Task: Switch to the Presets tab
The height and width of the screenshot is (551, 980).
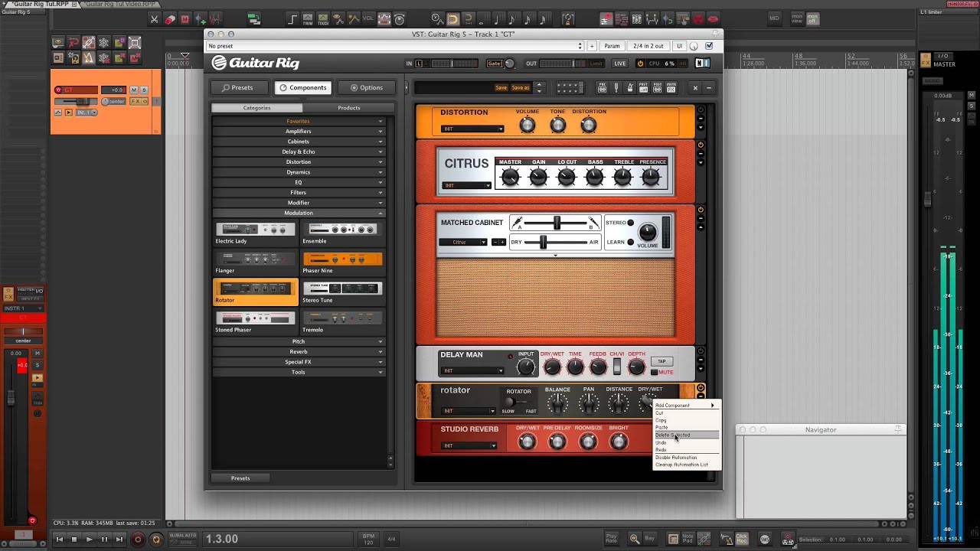Action: click(x=238, y=87)
